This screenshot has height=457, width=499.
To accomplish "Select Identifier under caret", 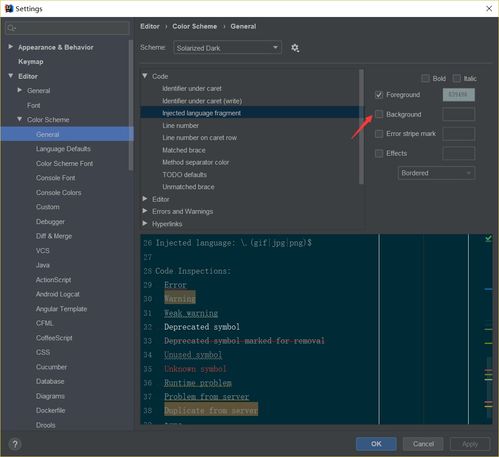I will pos(192,89).
